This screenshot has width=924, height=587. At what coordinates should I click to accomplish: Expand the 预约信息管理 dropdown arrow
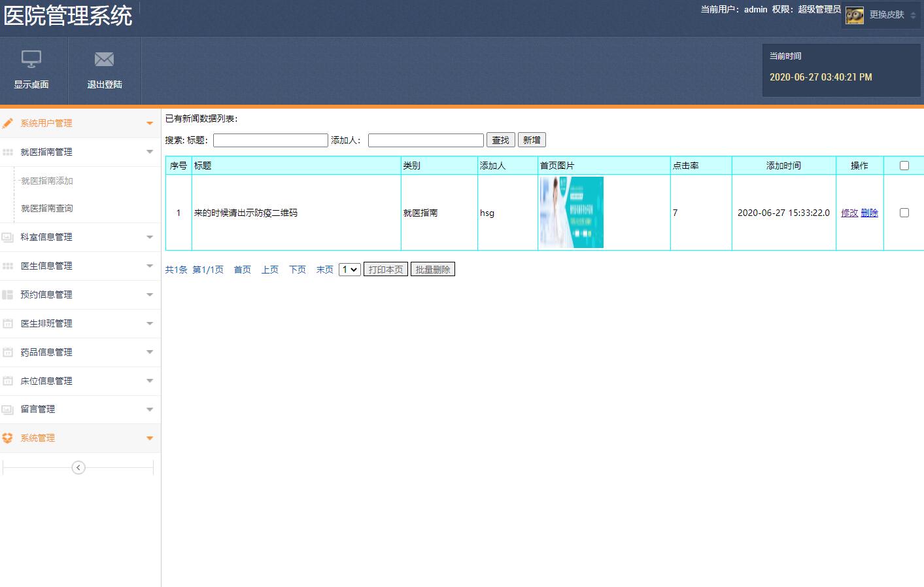(150, 294)
